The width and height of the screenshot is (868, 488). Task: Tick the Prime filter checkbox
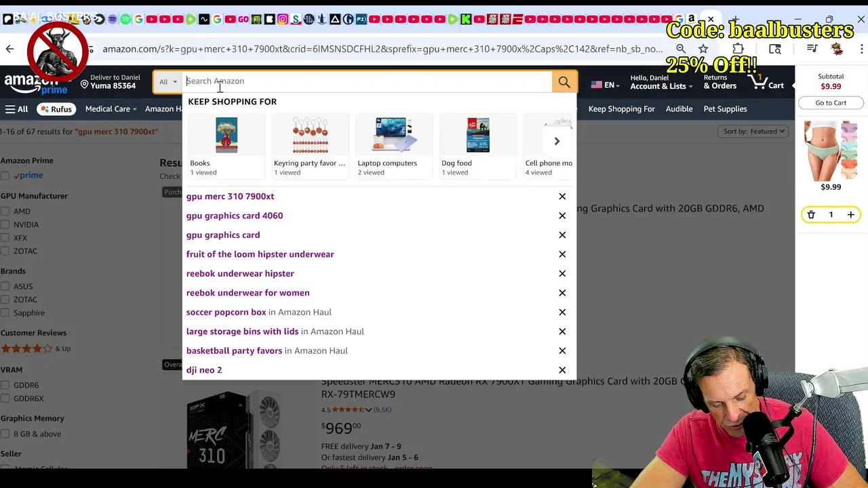(x=5, y=176)
